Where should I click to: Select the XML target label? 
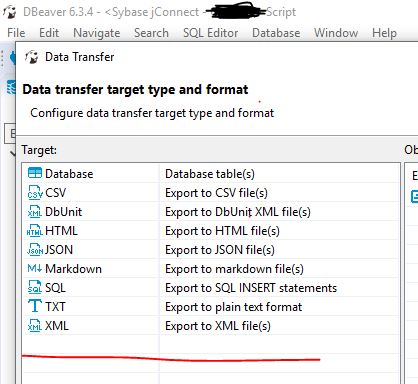(57, 326)
